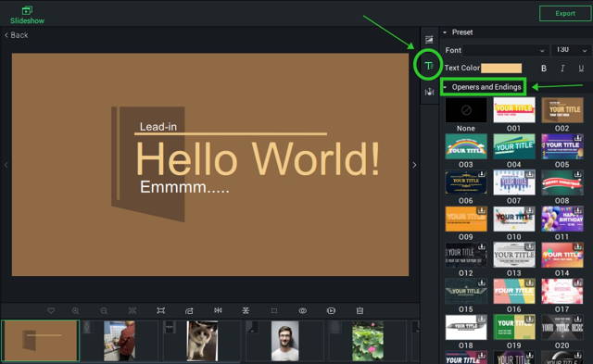Select title preset 010
Viewport: 593px width, 364px height.
(x=514, y=219)
